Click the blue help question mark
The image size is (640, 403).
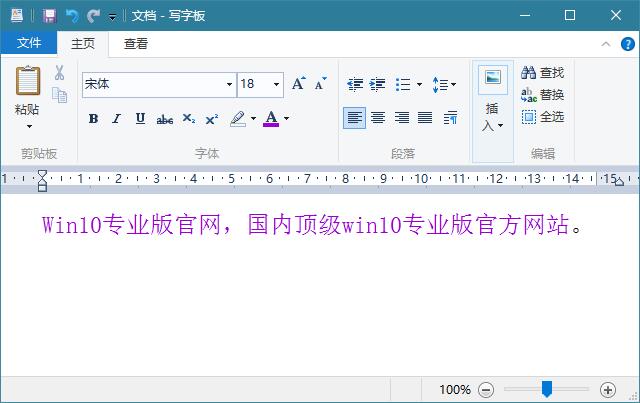click(627, 44)
